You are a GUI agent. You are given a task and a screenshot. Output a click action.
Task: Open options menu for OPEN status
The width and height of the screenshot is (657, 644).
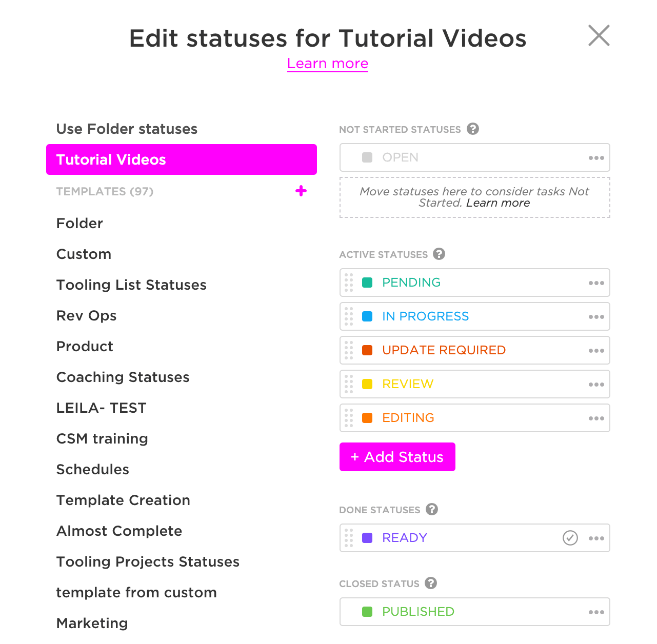coord(596,158)
